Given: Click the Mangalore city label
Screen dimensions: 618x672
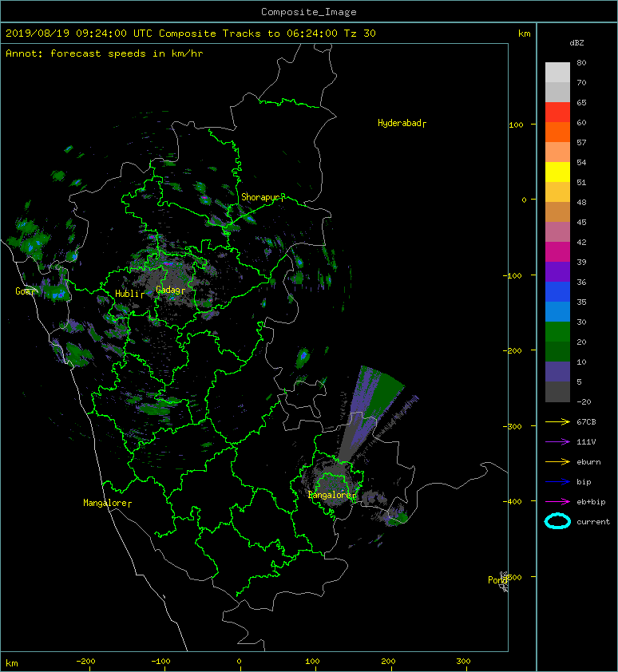Looking at the screenshot, I should (105, 503).
